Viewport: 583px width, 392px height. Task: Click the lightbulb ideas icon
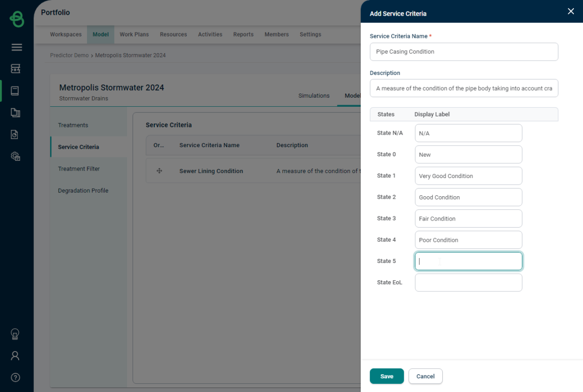(x=15, y=334)
